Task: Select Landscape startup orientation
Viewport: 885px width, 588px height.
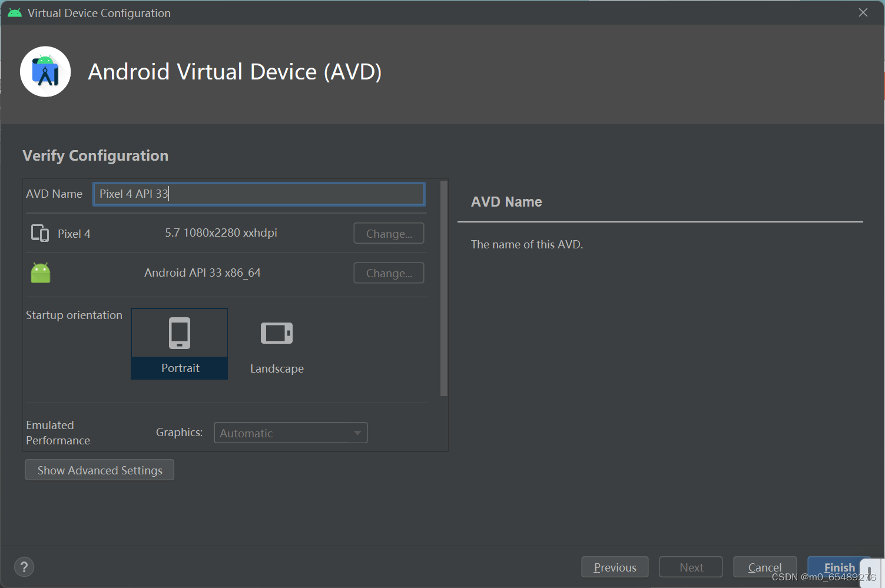Action: (x=277, y=344)
